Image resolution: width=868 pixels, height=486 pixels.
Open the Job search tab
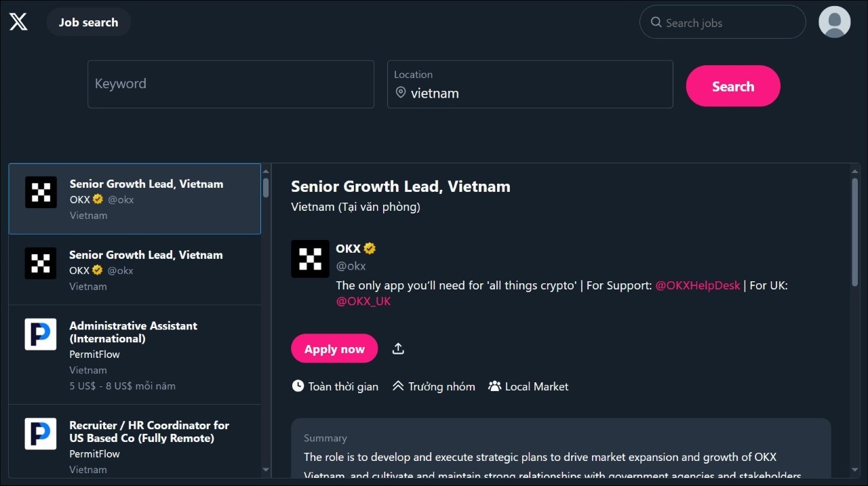coord(89,22)
